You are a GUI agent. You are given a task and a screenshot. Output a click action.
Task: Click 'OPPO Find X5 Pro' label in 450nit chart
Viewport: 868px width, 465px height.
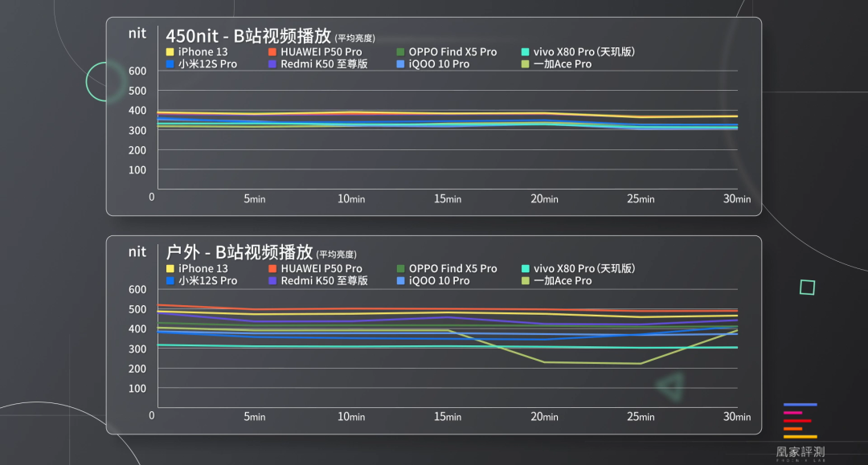452,52
